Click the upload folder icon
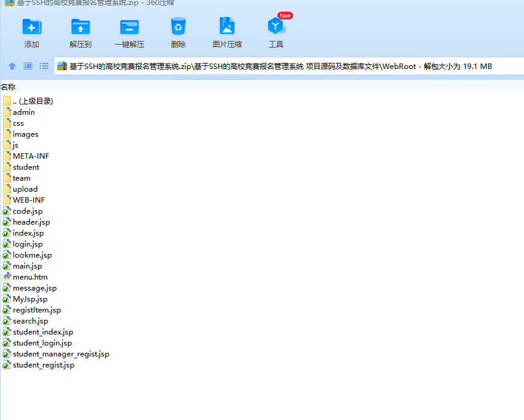 tap(7, 189)
